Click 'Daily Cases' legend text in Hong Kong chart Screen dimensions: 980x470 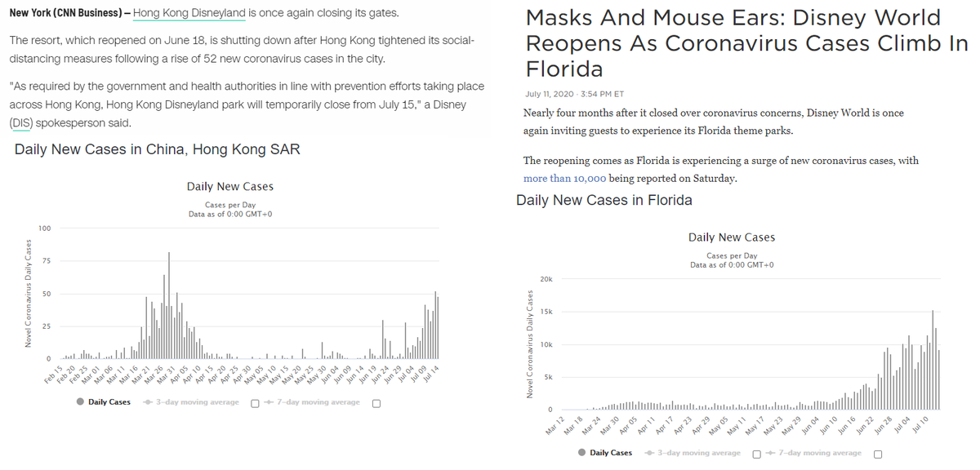tap(109, 402)
